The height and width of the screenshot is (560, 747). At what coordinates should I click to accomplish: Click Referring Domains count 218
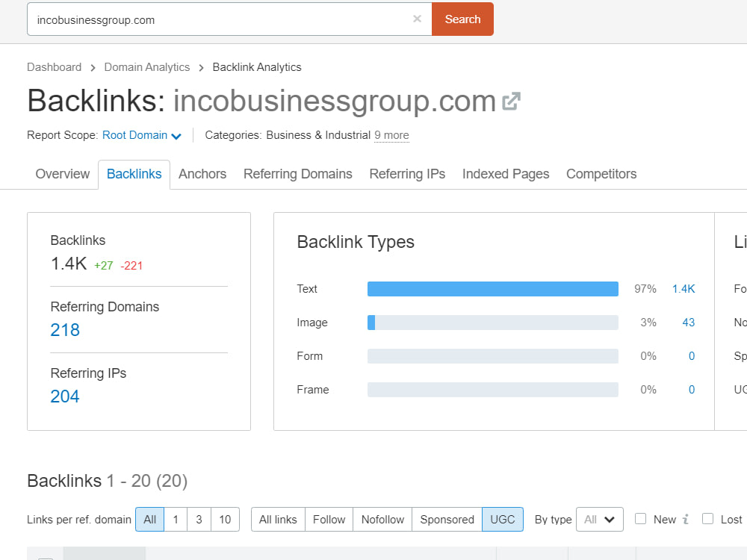pyautogui.click(x=65, y=330)
